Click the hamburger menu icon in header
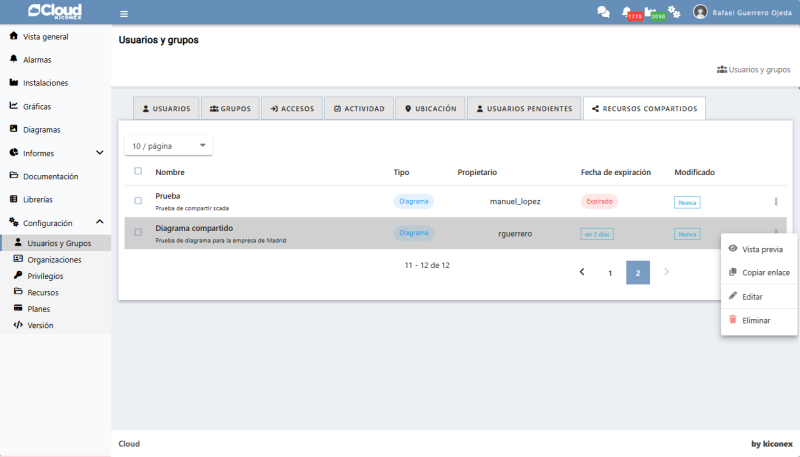 pyautogui.click(x=124, y=13)
